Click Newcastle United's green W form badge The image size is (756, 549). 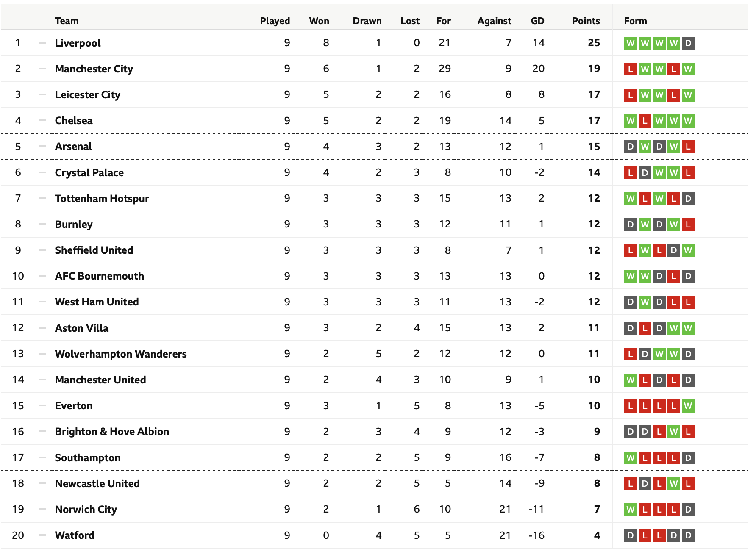(x=674, y=483)
